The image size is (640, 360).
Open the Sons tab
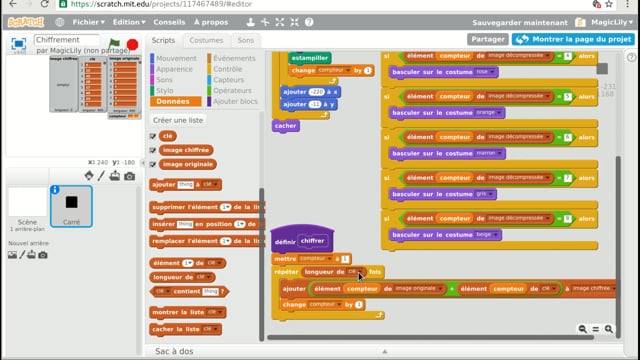[x=246, y=40]
